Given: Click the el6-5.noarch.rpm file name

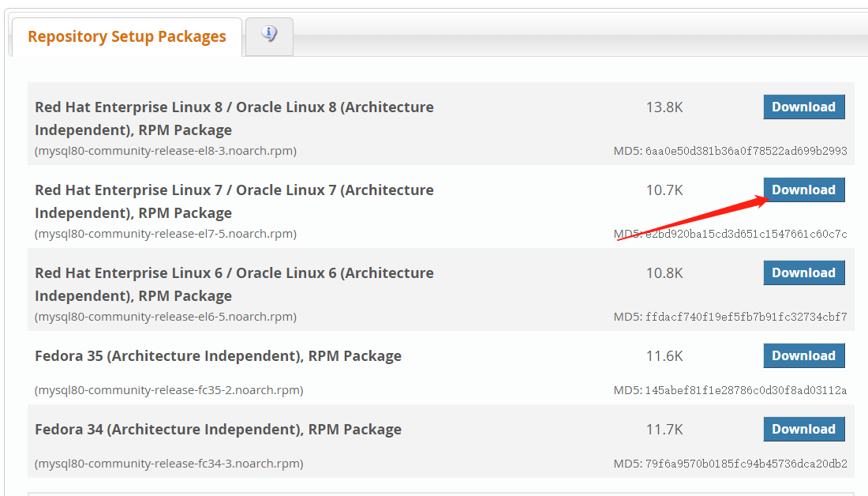Looking at the screenshot, I should (x=166, y=317).
